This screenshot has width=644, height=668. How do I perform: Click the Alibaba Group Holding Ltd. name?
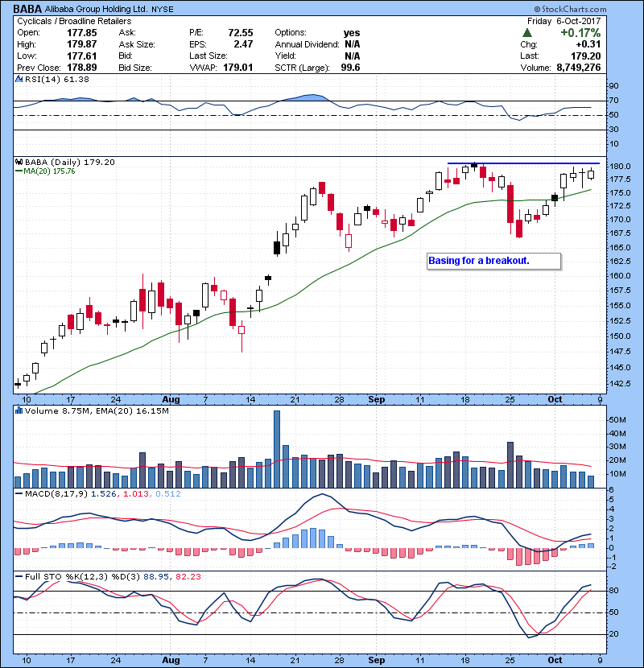tap(97, 9)
